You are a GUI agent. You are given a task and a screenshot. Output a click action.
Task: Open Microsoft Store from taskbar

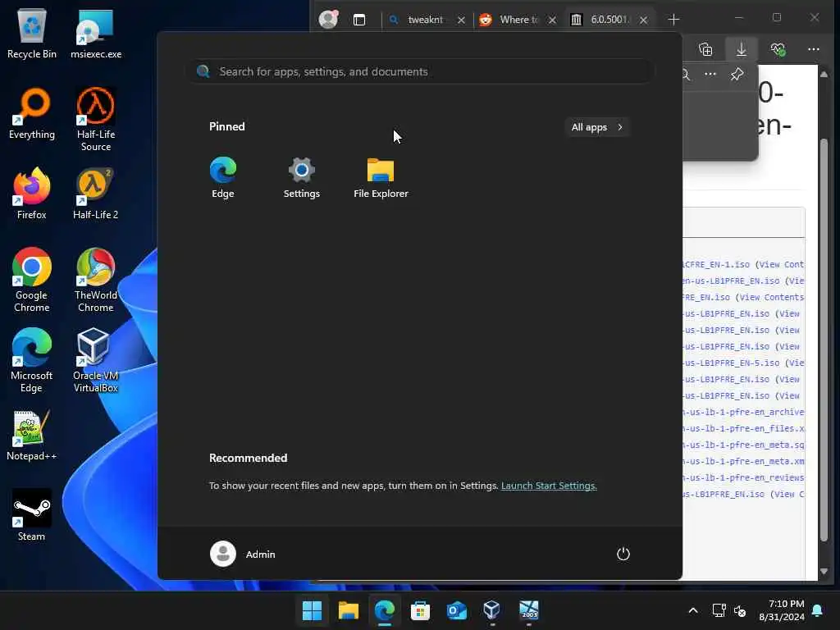point(421,610)
